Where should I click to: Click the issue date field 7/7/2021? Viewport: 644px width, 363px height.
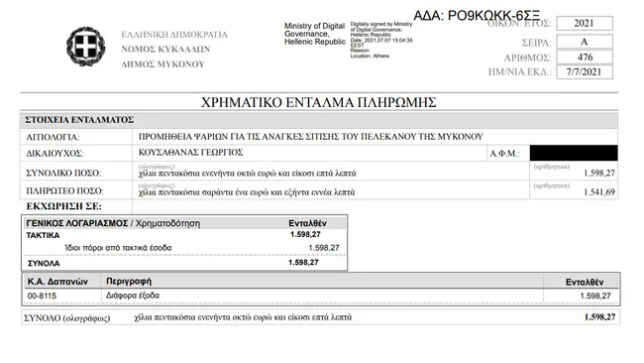585,72
